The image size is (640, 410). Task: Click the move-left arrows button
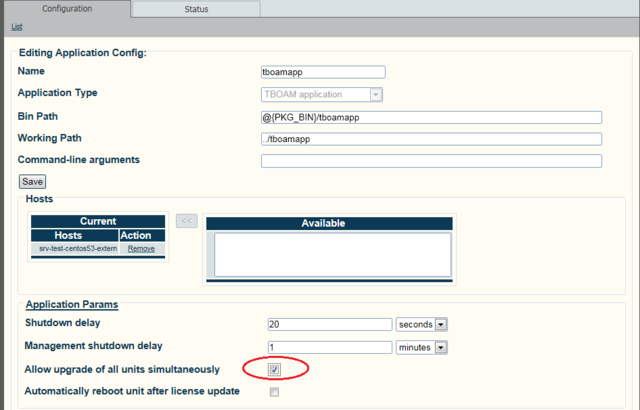pos(186,220)
